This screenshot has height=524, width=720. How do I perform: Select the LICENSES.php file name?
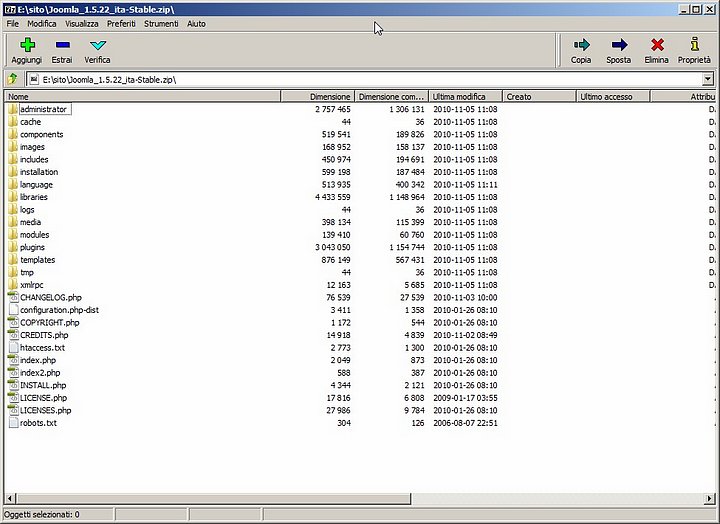coord(45,410)
